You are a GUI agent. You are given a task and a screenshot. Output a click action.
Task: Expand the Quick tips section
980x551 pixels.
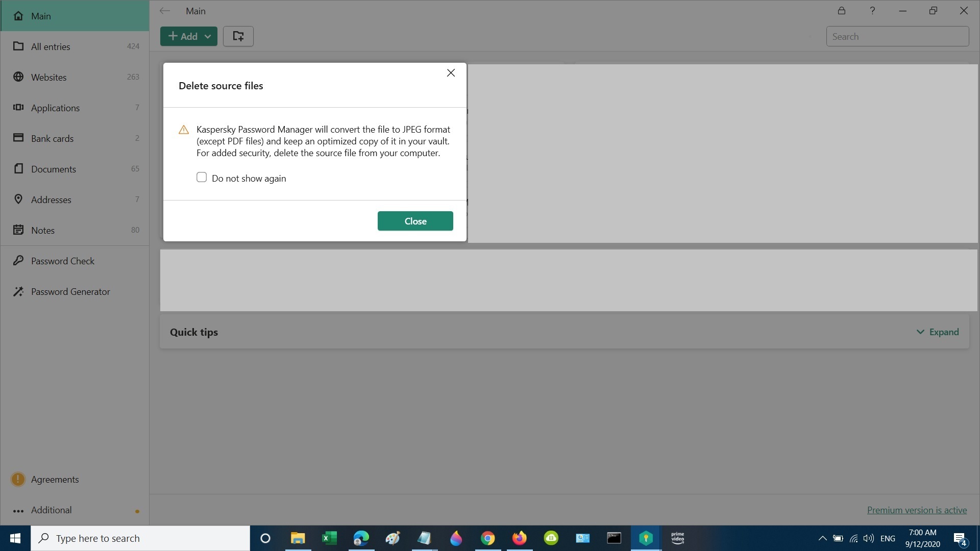[x=938, y=332]
